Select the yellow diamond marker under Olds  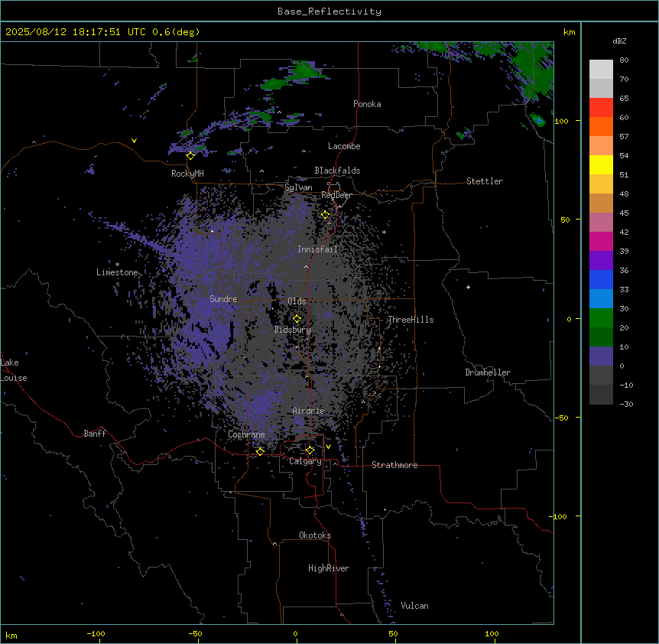[297, 319]
